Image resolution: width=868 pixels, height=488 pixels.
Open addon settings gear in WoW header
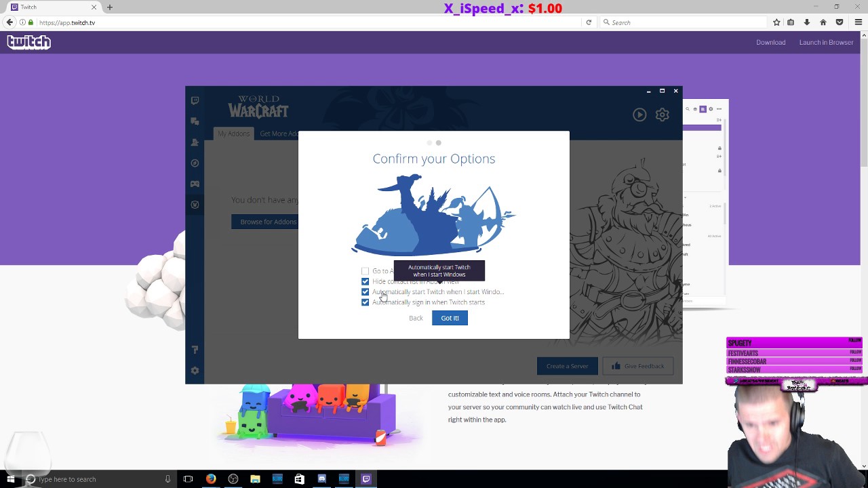pos(663,115)
